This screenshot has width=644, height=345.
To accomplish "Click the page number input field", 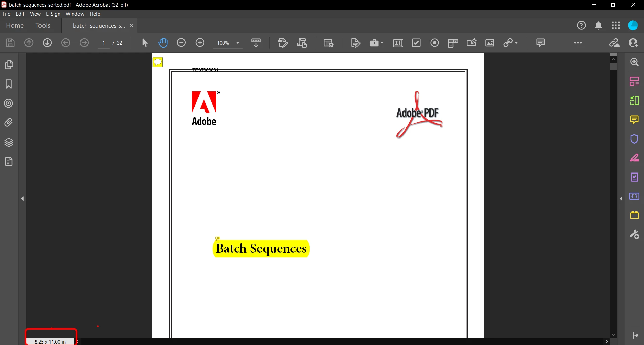I will [104, 43].
